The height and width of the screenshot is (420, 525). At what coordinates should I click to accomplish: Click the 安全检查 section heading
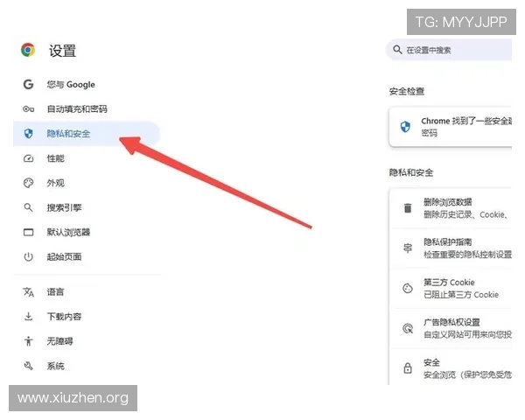tap(407, 91)
